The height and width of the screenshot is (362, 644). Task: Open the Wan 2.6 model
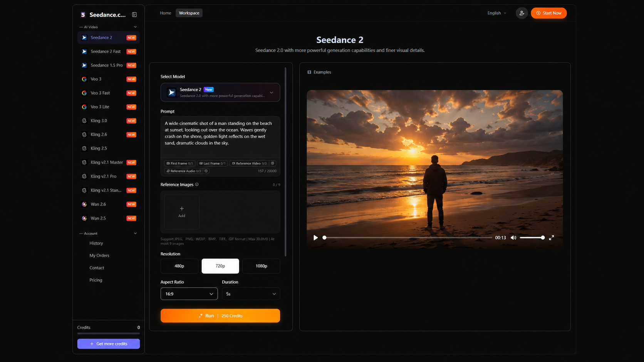[108, 204]
